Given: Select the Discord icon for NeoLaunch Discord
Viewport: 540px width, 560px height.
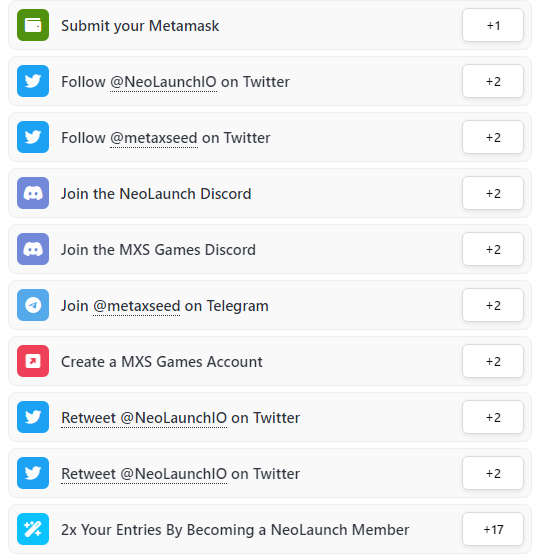Looking at the screenshot, I should pyautogui.click(x=33, y=193).
